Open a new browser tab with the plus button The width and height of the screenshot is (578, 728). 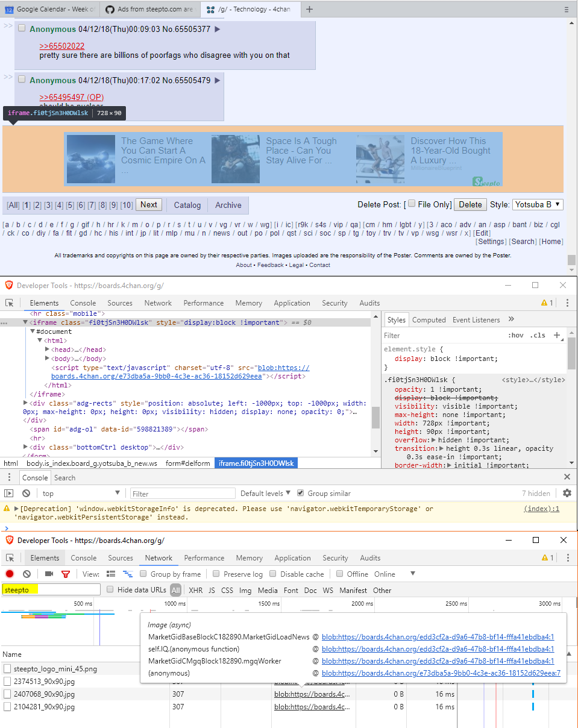pos(309,9)
